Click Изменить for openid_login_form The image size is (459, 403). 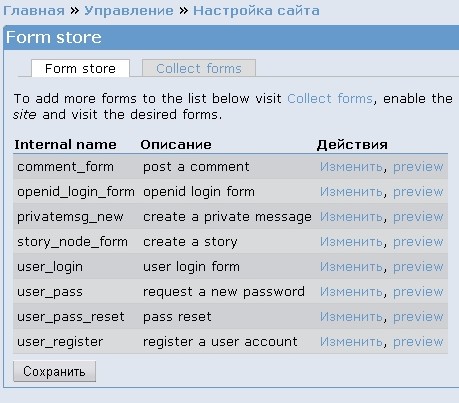351,192
